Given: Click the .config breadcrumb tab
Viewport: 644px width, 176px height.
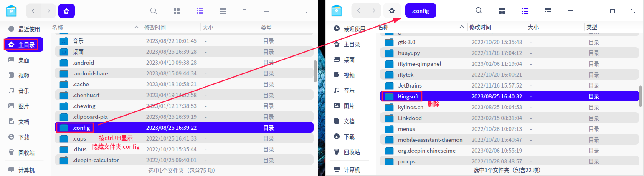Looking at the screenshot, I should point(420,11).
